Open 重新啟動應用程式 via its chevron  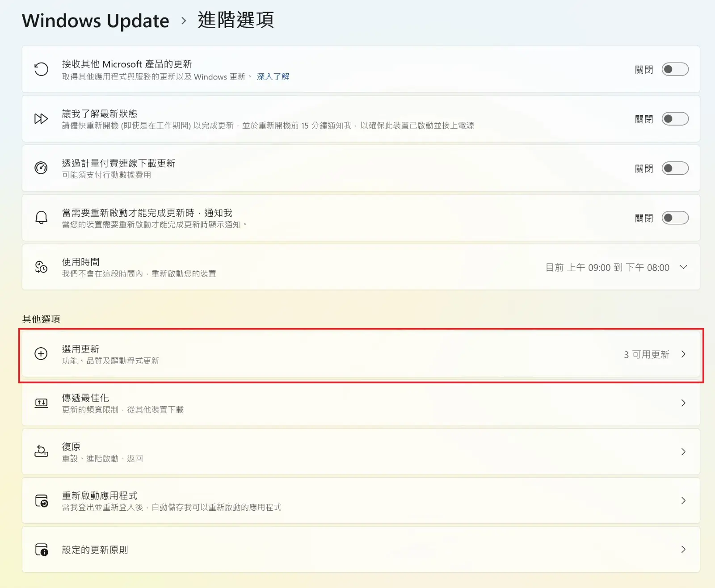pos(683,500)
